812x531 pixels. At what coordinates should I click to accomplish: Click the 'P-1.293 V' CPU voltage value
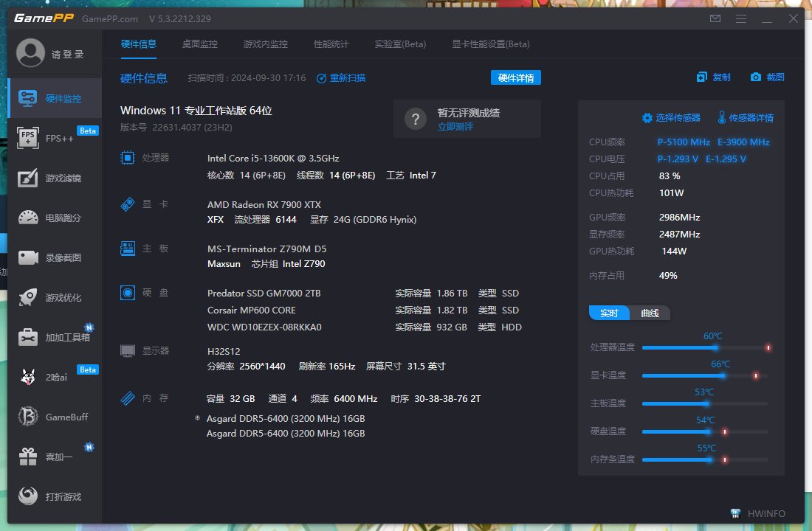[678, 159]
